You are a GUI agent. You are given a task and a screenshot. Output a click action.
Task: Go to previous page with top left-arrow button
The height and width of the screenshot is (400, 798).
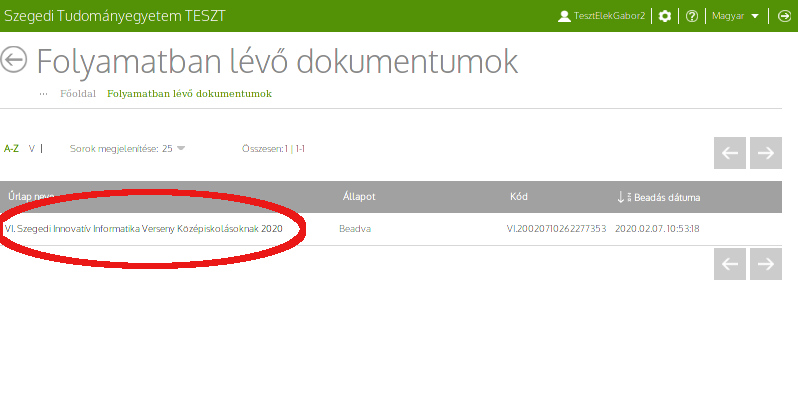(x=730, y=153)
